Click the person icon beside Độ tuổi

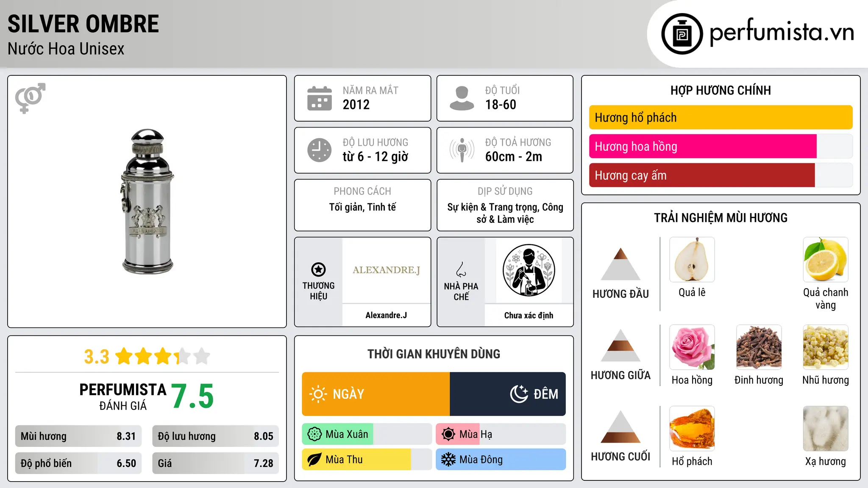[462, 98]
